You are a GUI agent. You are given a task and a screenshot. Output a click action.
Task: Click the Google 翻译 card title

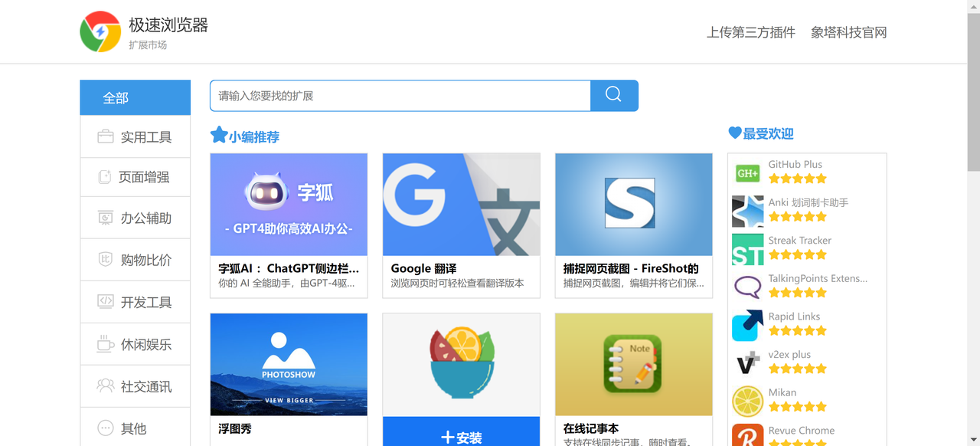pos(423,268)
